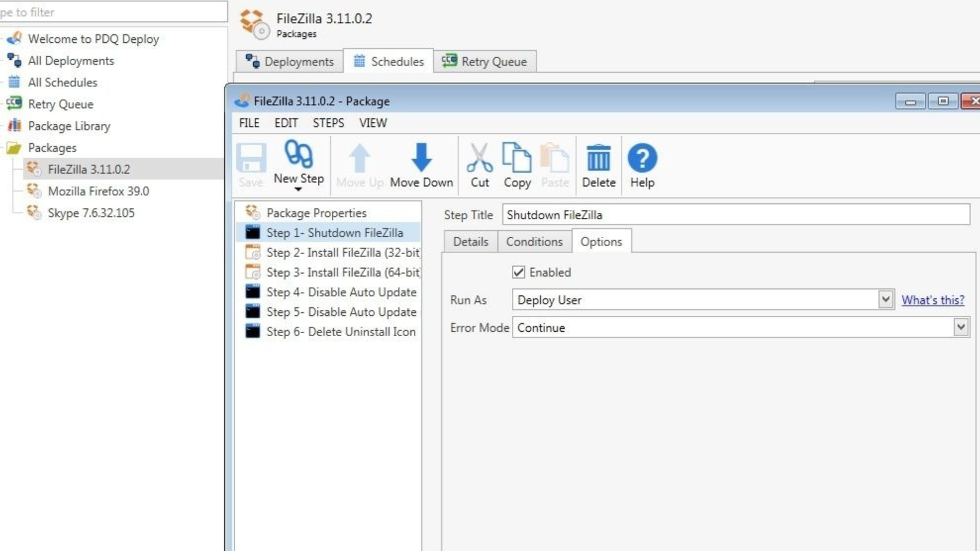The width and height of the screenshot is (980, 551).
Task: Click the Step 3 installer icon
Action: [x=253, y=272]
